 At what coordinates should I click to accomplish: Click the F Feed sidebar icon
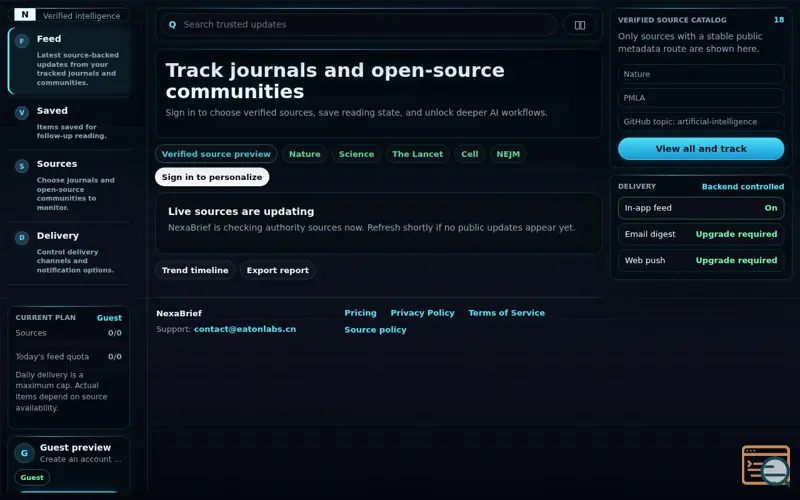(21, 41)
